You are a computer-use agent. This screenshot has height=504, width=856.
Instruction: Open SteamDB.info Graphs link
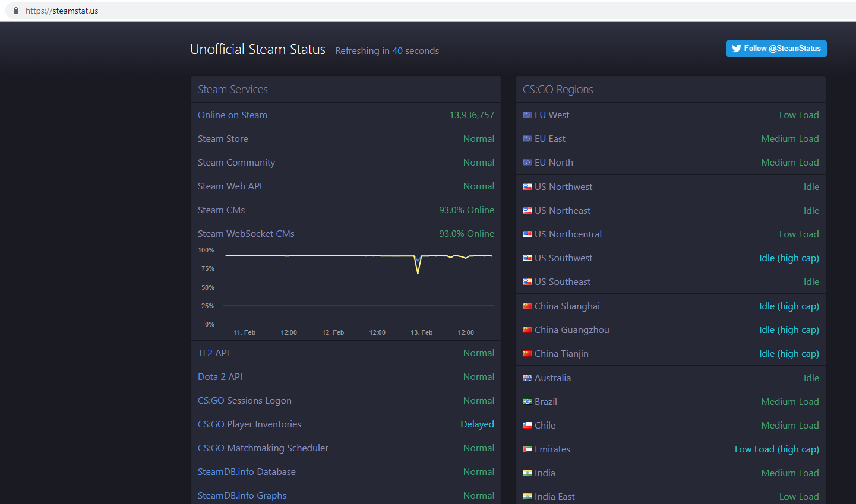[x=242, y=496]
